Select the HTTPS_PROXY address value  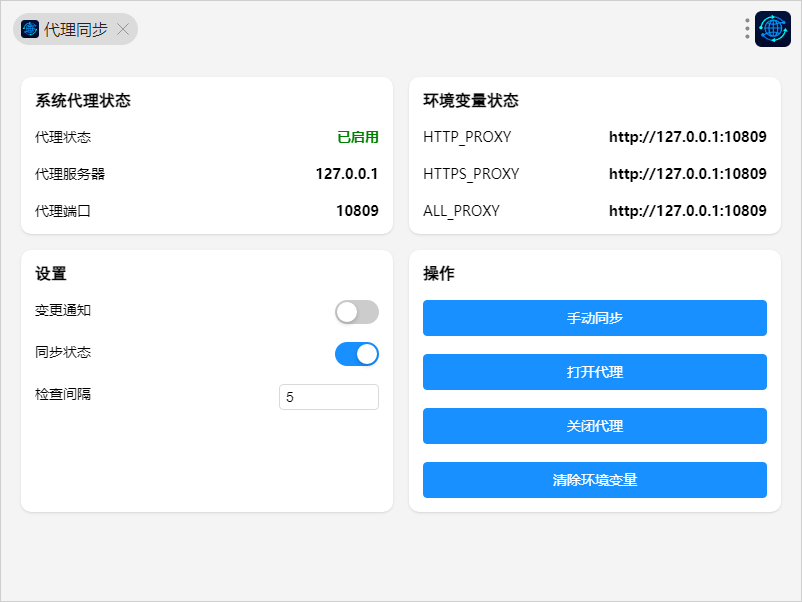(687, 174)
